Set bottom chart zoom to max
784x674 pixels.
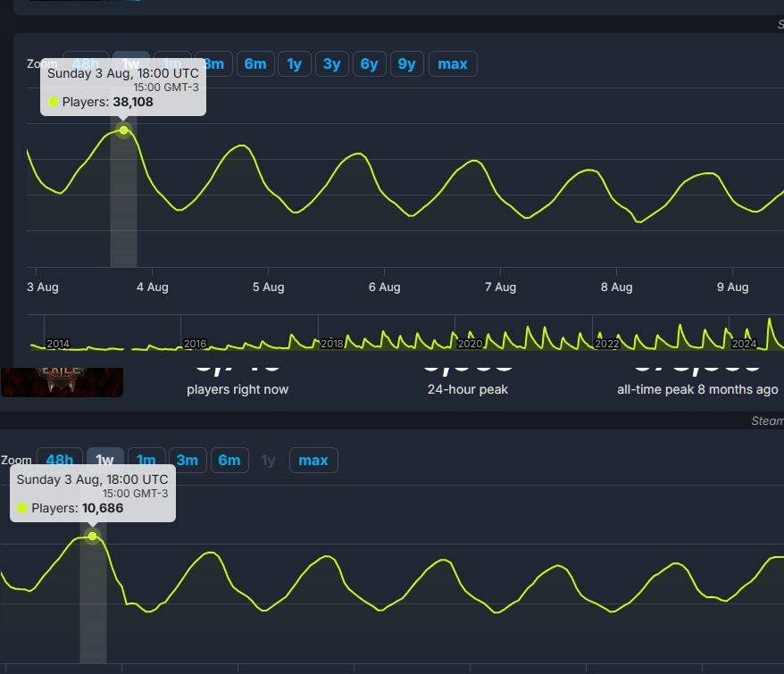click(x=313, y=460)
